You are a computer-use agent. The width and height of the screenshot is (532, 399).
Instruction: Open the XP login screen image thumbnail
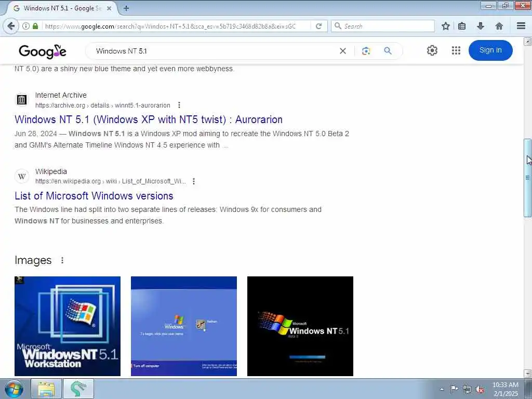(x=184, y=326)
